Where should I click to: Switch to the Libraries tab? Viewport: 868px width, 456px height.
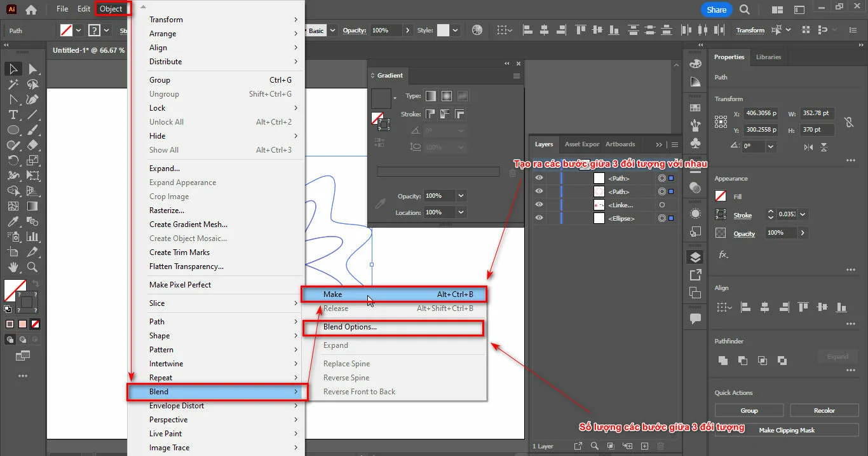pos(768,57)
